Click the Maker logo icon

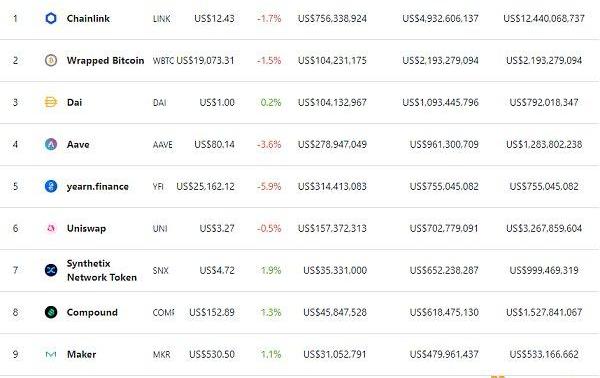point(51,355)
